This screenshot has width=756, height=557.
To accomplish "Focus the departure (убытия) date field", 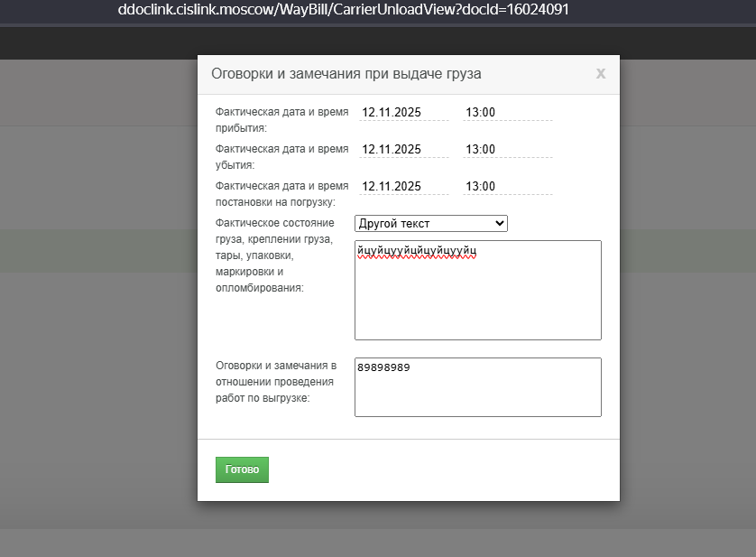I will (404, 150).
